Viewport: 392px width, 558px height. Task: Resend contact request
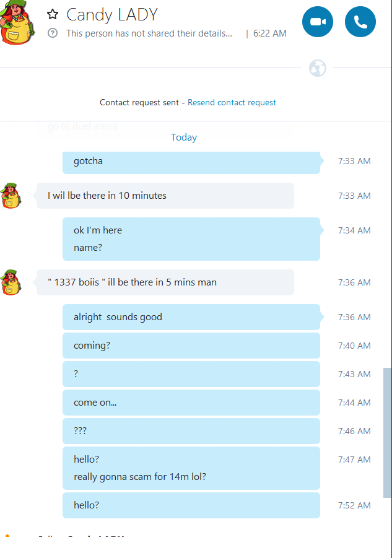tap(232, 102)
